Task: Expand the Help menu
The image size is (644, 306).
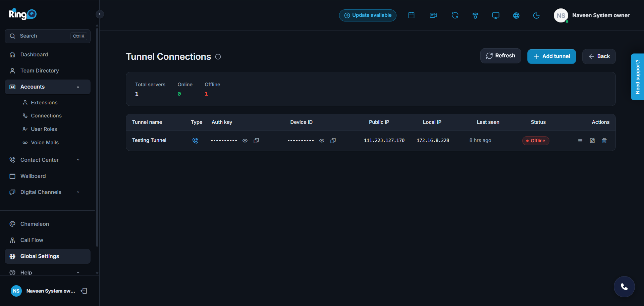Action: point(48,272)
